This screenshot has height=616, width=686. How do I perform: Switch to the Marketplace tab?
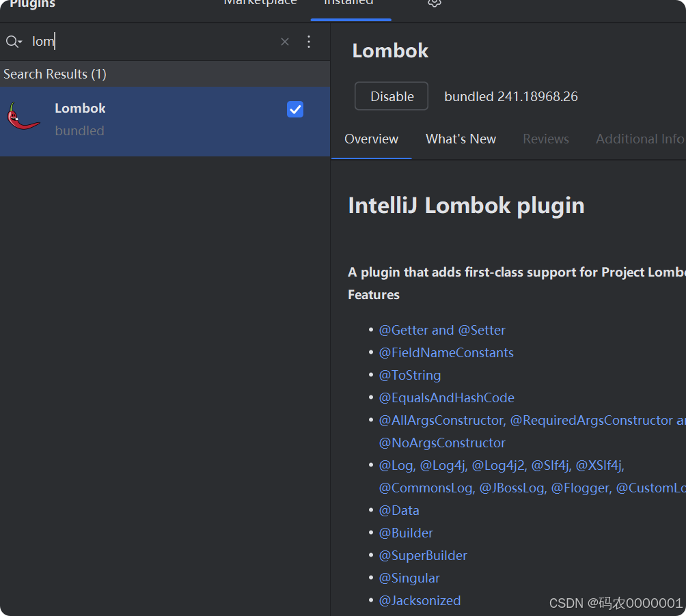point(260,3)
